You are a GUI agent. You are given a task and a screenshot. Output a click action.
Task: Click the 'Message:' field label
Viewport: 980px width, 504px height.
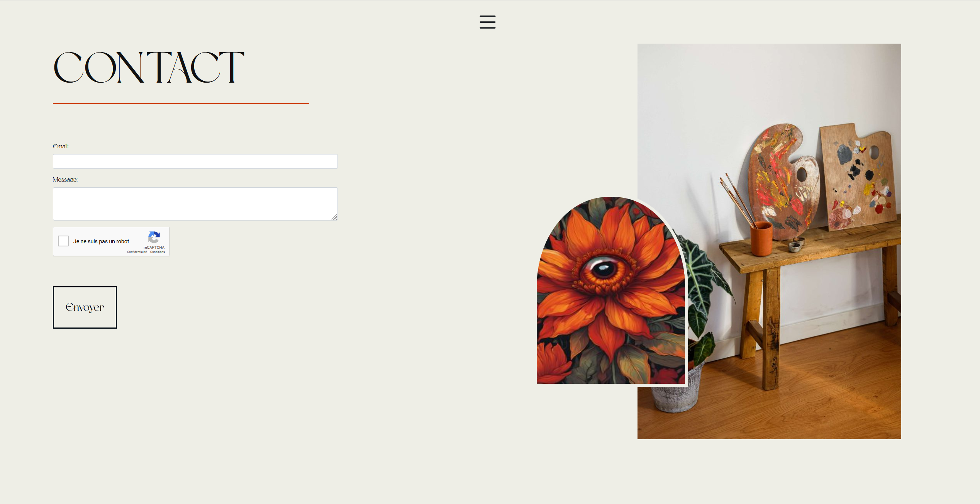click(65, 180)
